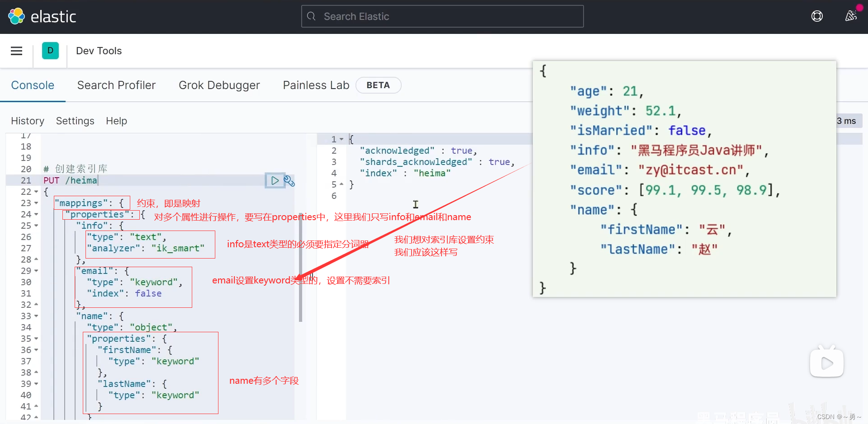The image size is (868, 424).
Task: Collapse the nested properties fold at line 35
Action: (36, 339)
